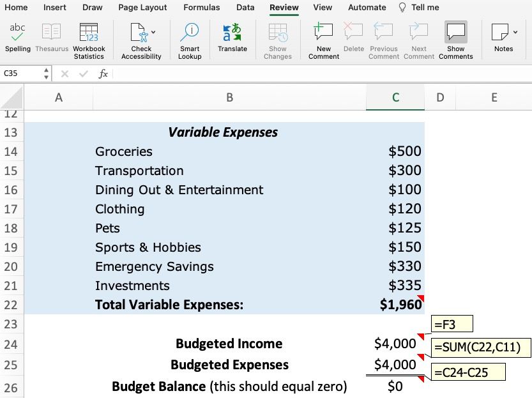
Task: Select the Pets cell
Action: click(x=229, y=228)
